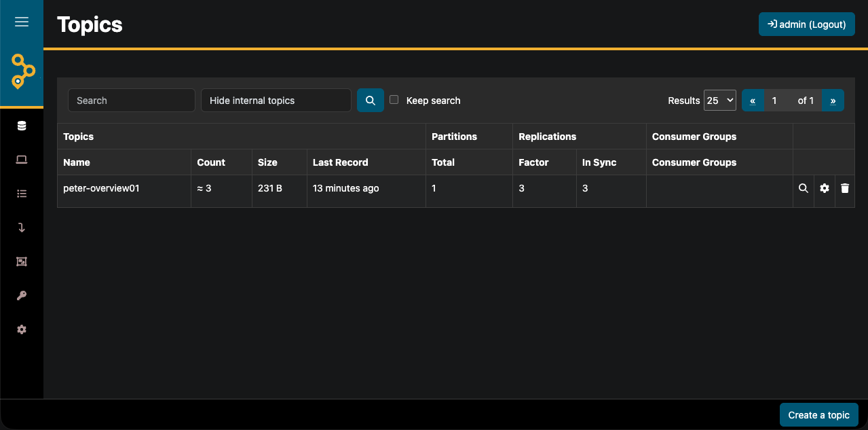Viewport: 868px width, 430px height.
Task: Open peter-overview01 configuration gear icon
Action: click(824, 188)
